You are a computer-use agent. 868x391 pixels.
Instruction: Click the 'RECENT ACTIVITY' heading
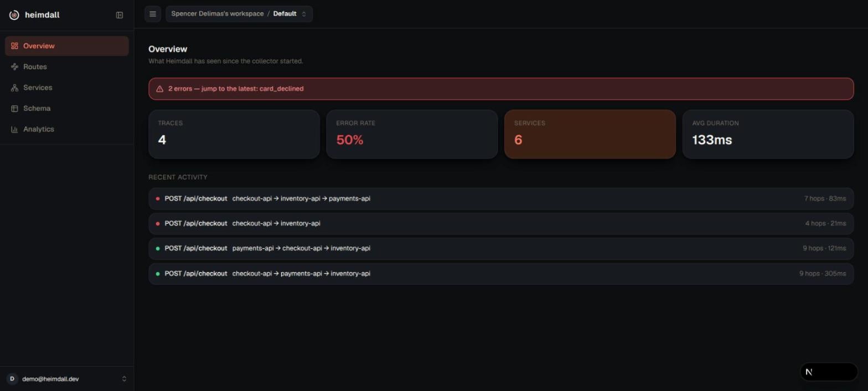178,177
